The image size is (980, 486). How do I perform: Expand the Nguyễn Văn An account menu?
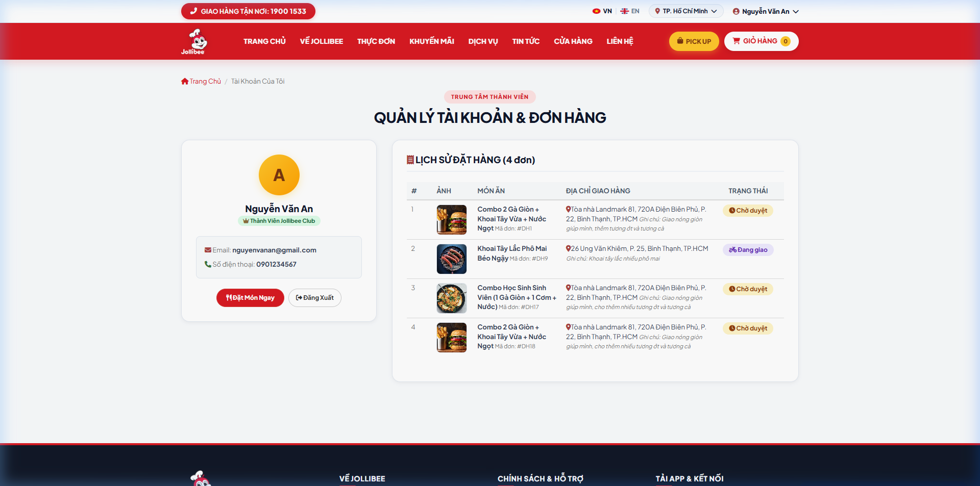pyautogui.click(x=766, y=11)
